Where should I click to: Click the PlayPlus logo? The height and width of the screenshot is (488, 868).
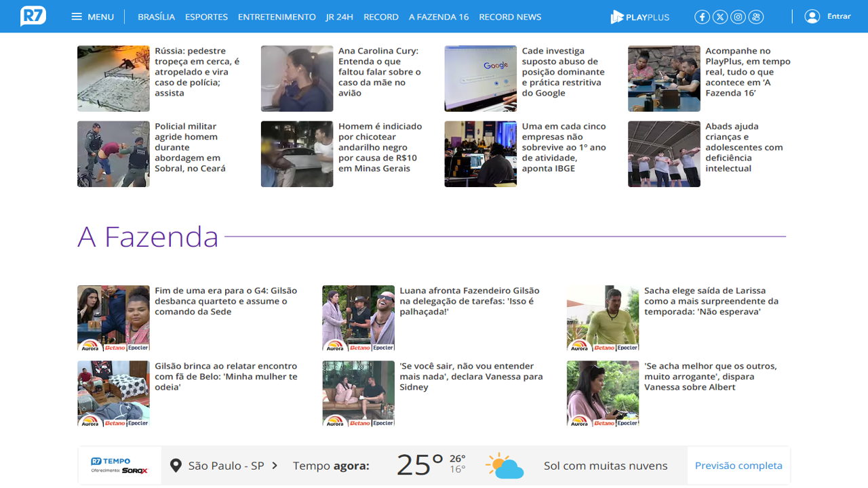(639, 17)
